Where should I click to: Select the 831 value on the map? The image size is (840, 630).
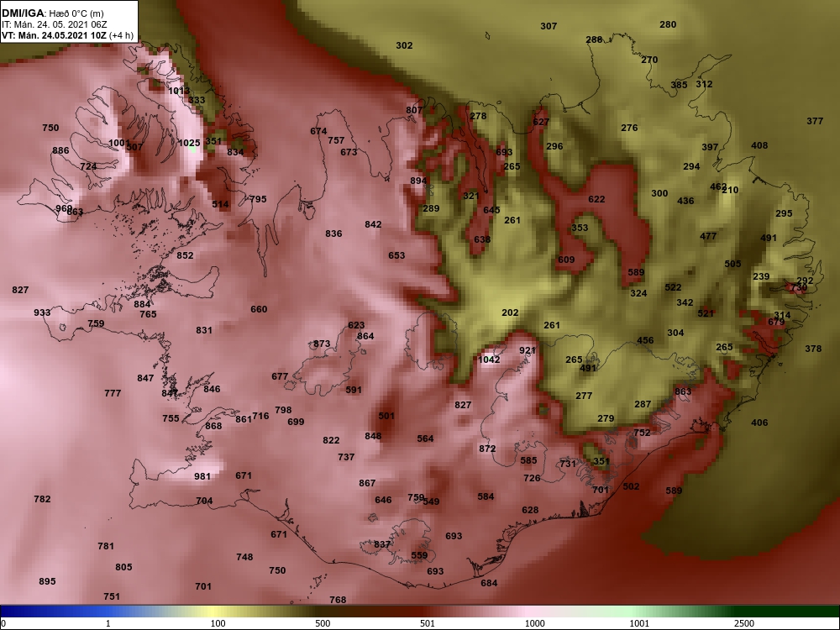click(204, 330)
